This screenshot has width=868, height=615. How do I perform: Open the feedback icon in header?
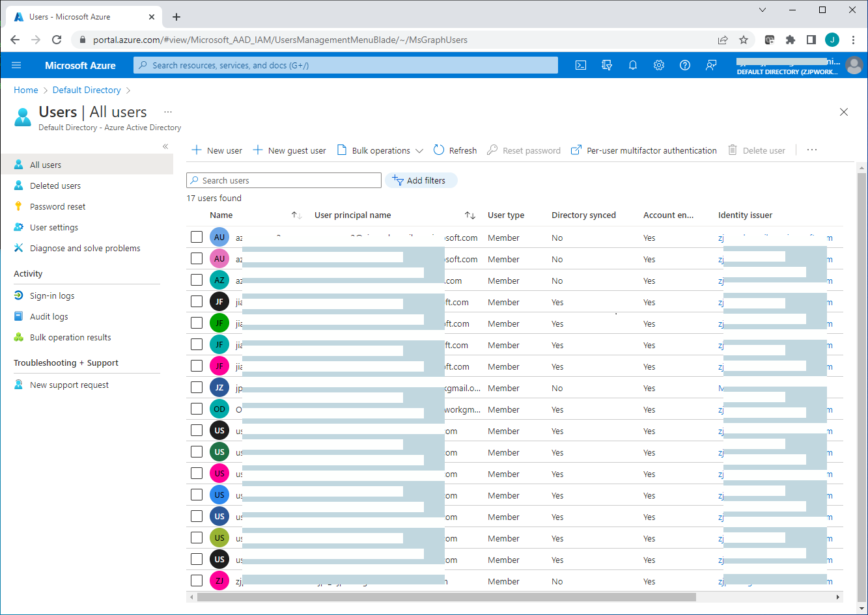pyautogui.click(x=711, y=65)
